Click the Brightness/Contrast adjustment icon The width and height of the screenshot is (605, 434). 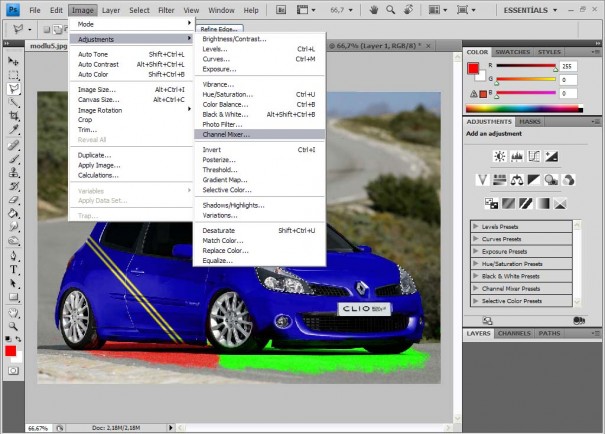[500, 156]
